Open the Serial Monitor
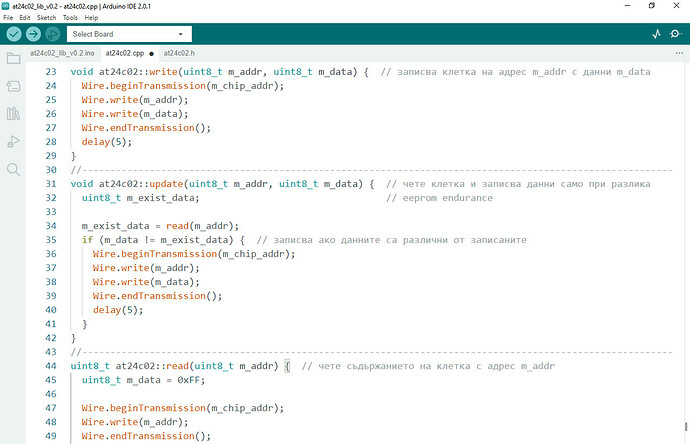 click(677, 34)
